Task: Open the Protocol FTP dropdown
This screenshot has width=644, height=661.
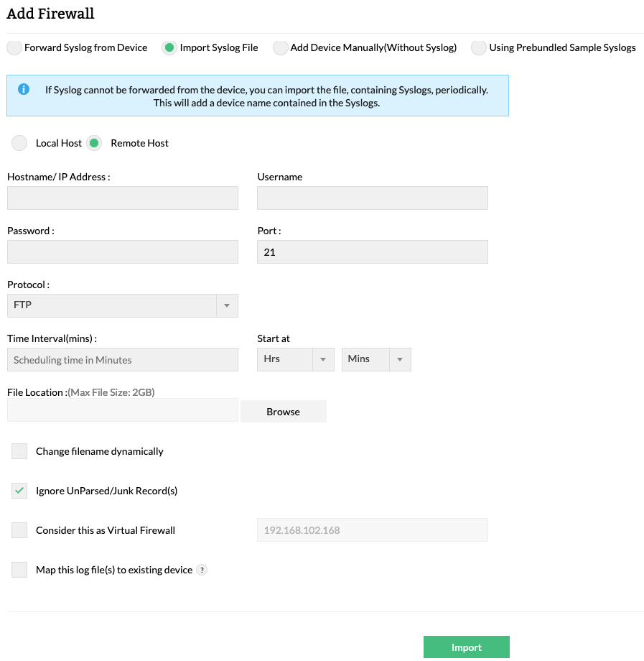Action: [x=122, y=305]
